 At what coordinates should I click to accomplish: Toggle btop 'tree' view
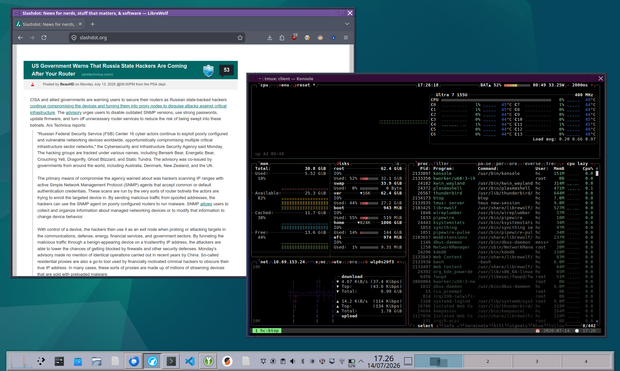click(x=552, y=163)
